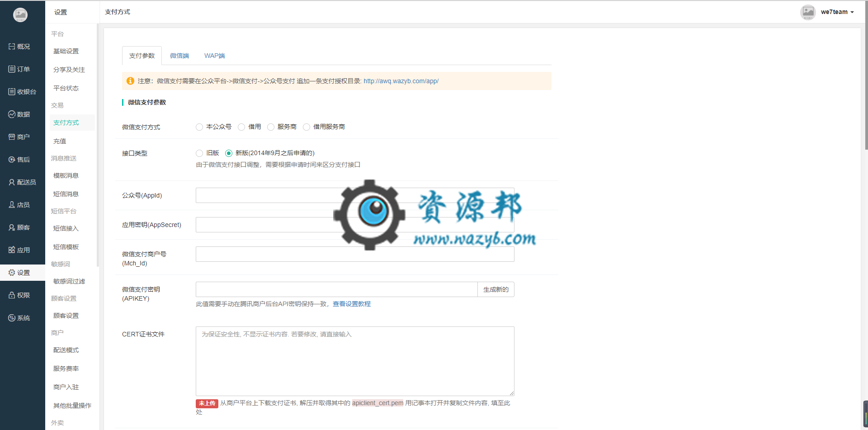
Task: Open the 数据 data section
Action: (x=19, y=114)
